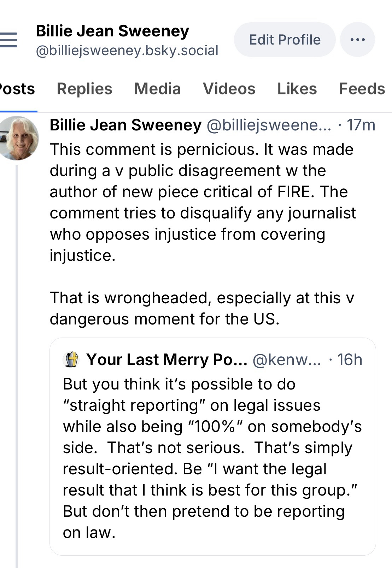Open the three-dot profile options menu

point(357,40)
